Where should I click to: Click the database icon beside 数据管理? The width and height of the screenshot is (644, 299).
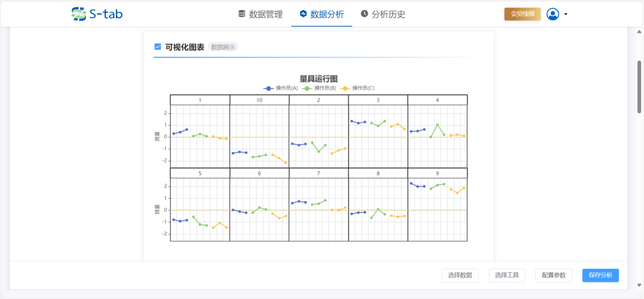242,14
